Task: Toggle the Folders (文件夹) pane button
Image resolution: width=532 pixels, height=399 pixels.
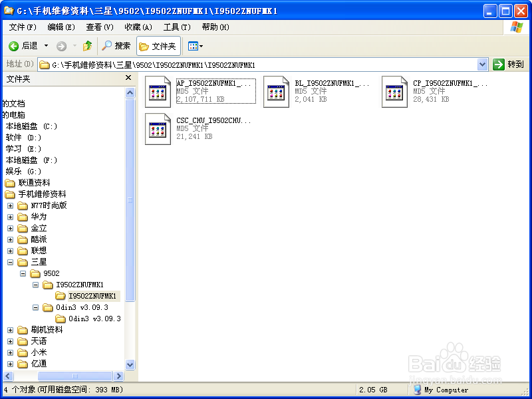Action: (x=158, y=46)
